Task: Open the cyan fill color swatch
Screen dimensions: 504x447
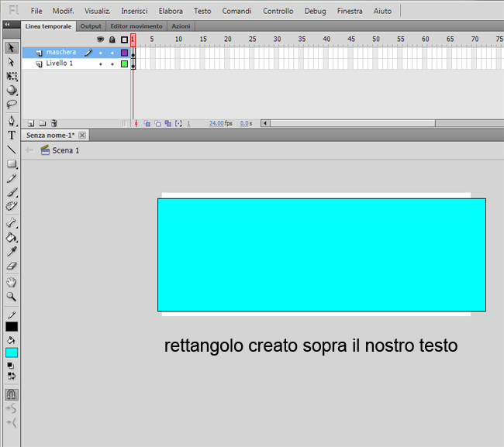Action: click(12, 352)
